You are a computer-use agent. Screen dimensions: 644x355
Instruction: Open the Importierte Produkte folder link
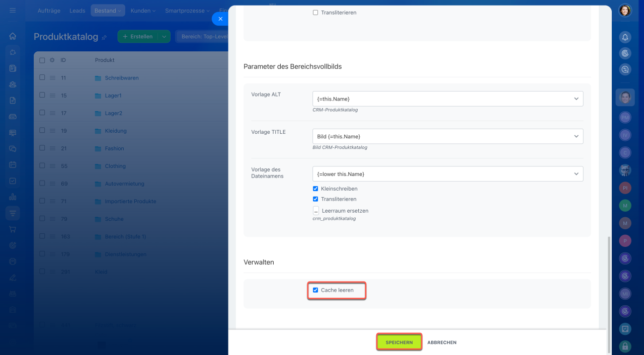pos(130,201)
